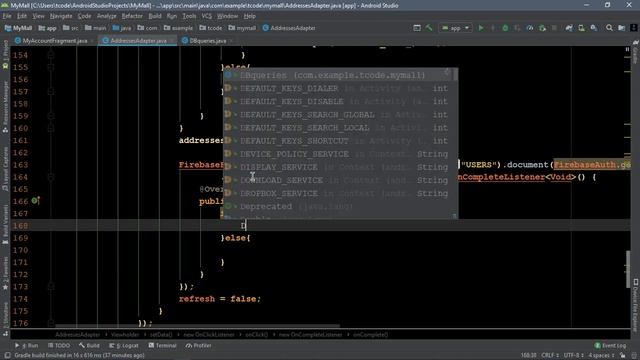Select AddressesAdapter.java editor tab
640x360 pixels.
coord(138,41)
